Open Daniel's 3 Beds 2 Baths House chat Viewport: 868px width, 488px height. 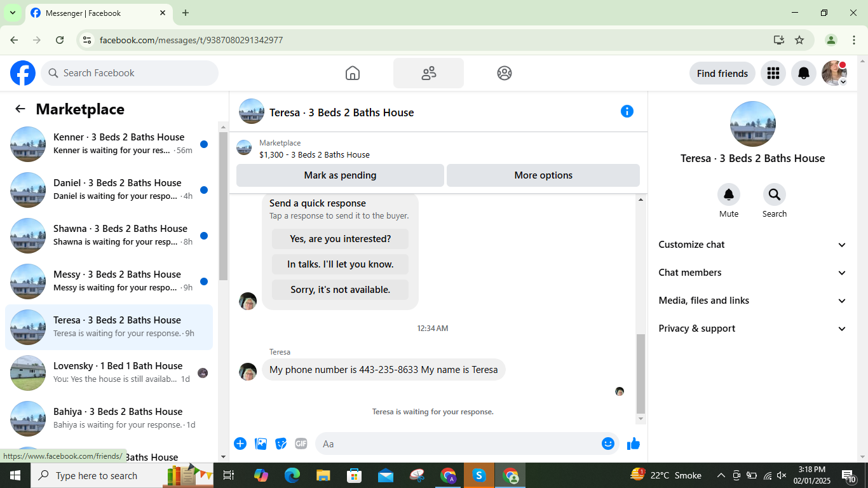click(x=109, y=190)
